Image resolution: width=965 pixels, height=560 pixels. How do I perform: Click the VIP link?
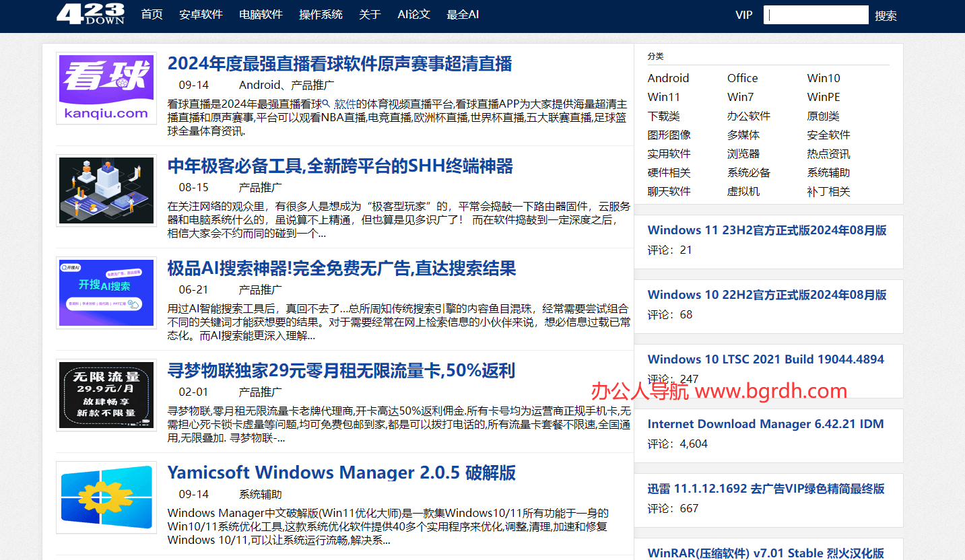743,14
